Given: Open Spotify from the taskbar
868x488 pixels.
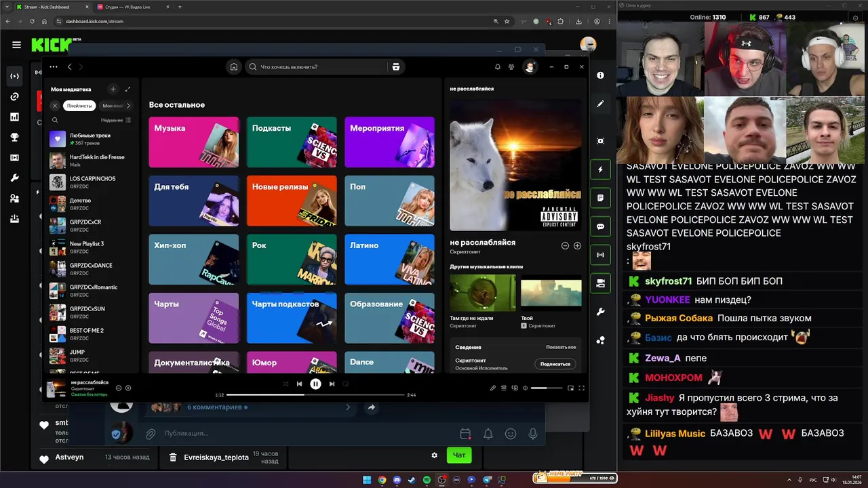Looking at the screenshot, I should (x=427, y=480).
